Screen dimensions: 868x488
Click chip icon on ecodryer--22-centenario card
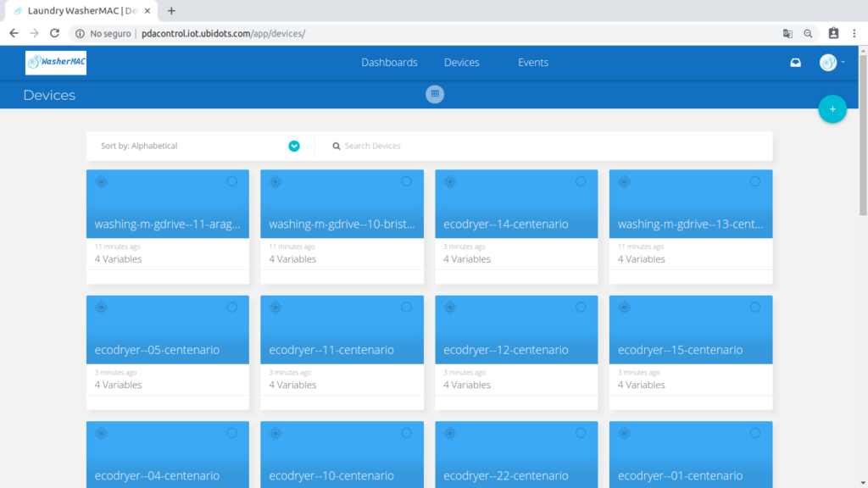click(x=450, y=433)
